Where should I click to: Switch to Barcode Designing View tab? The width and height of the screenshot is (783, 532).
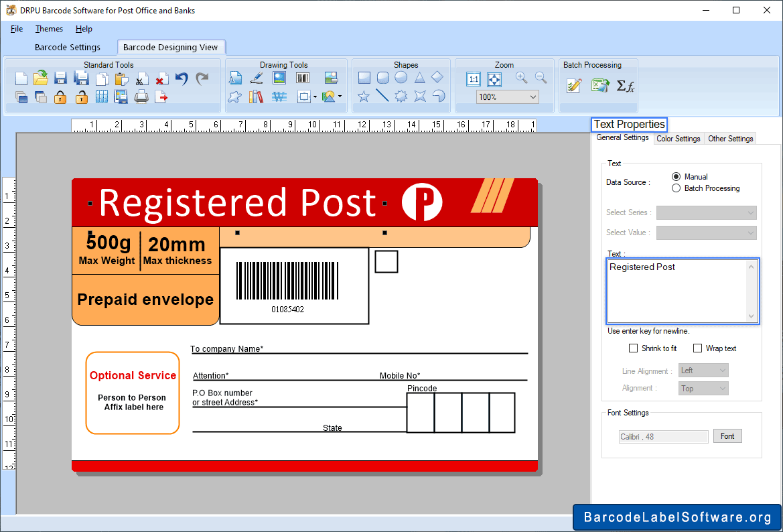pos(171,47)
